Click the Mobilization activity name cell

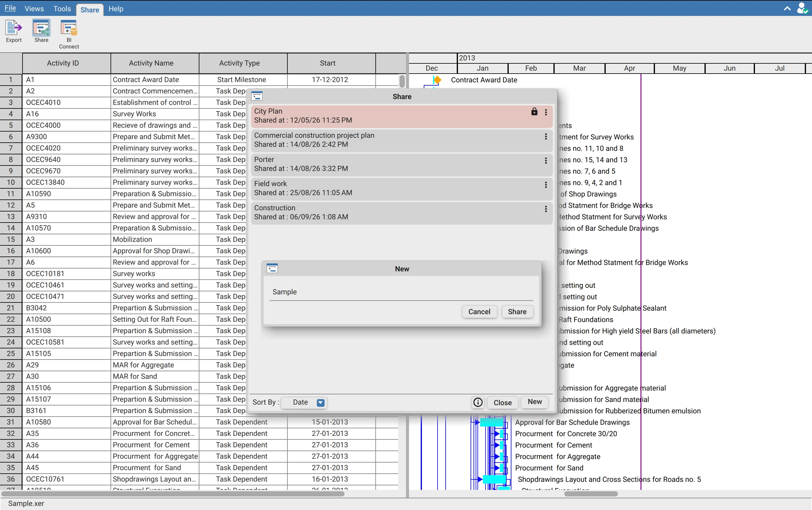pos(155,239)
